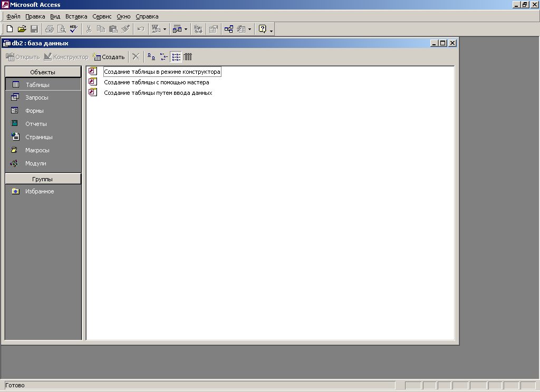
Task: Select 'Создание таблицы путем ввода данных'
Action: click(x=158, y=93)
